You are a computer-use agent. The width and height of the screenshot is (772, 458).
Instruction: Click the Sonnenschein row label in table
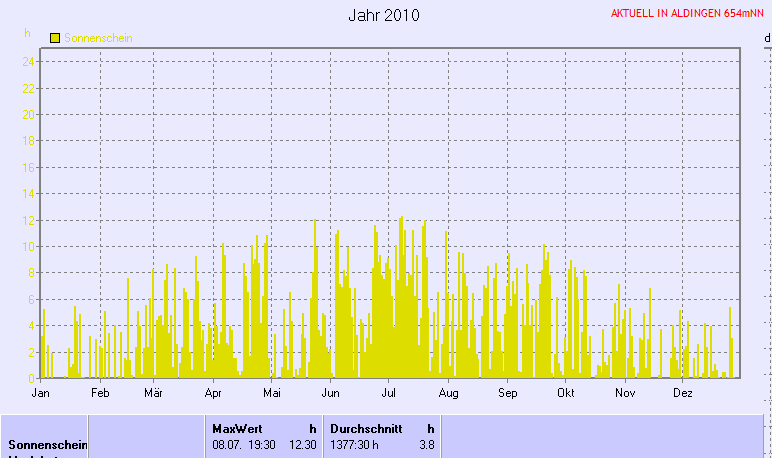pyautogui.click(x=45, y=444)
